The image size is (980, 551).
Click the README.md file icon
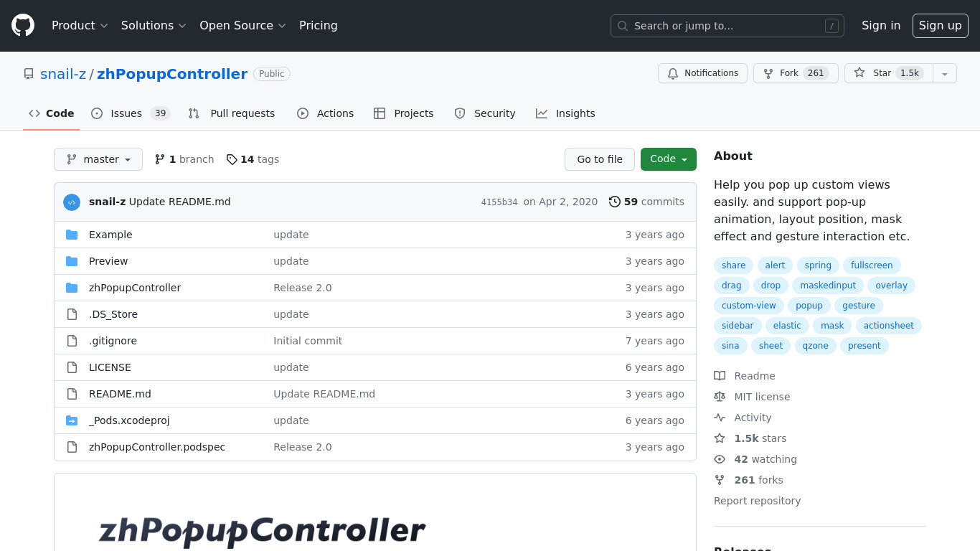click(72, 394)
